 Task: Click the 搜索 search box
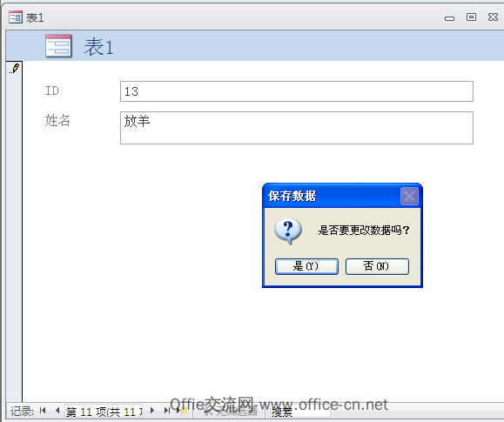tap(299, 412)
